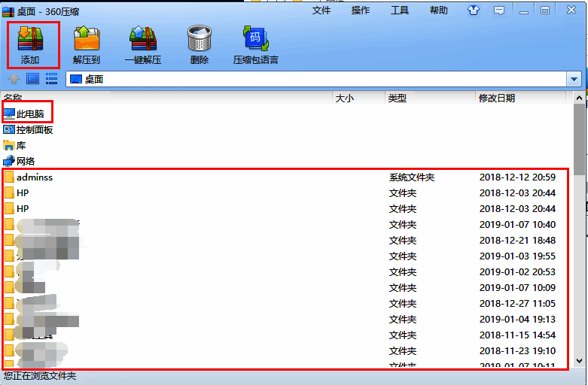Open the 帮助 menu
The width and height of the screenshot is (588, 385).
click(x=439, y=11)
